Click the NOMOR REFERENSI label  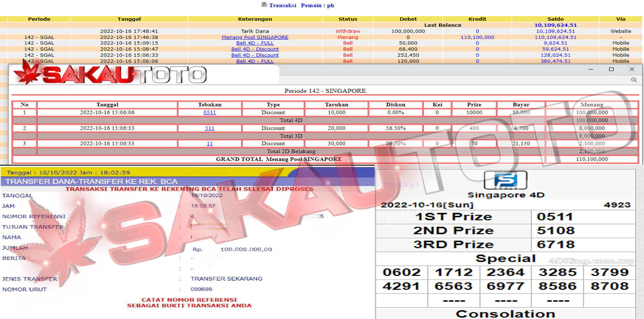[34, 216]
